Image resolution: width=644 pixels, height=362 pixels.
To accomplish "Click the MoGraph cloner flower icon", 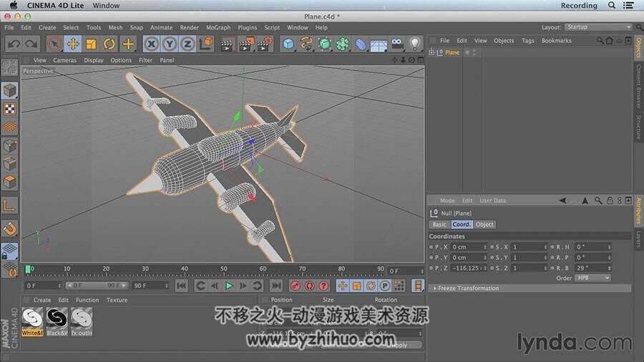I will click(343, 44).
